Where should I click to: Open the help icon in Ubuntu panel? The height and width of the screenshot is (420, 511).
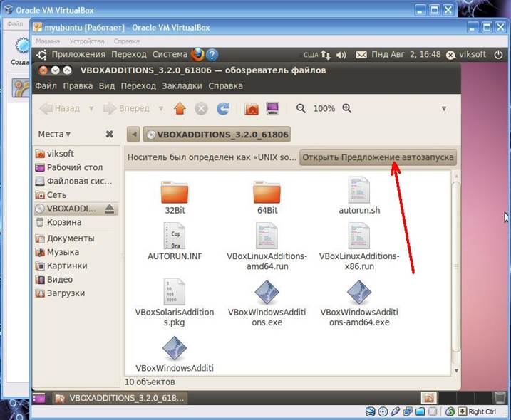[212, 54]
